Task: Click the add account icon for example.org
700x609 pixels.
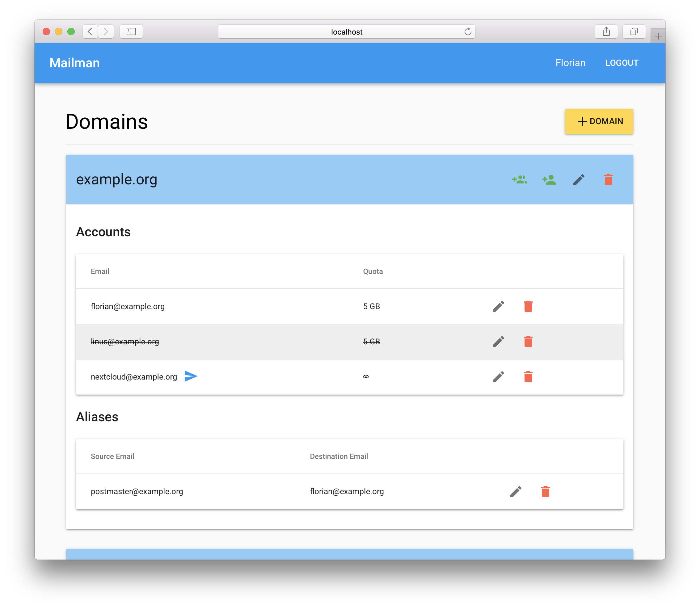Action: (x=549, y=179)
